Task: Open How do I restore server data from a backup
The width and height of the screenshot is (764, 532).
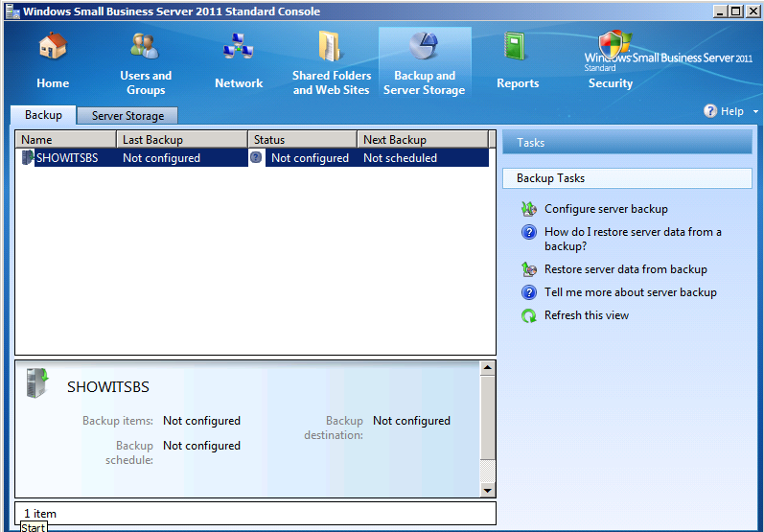Action: click(x=633, y=239)
